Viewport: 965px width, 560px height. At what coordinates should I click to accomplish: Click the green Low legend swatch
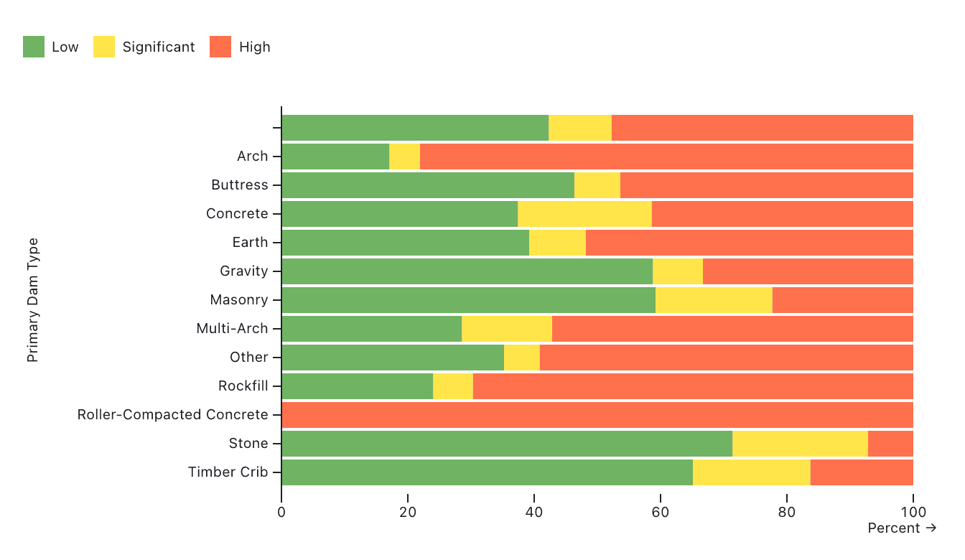34,47
